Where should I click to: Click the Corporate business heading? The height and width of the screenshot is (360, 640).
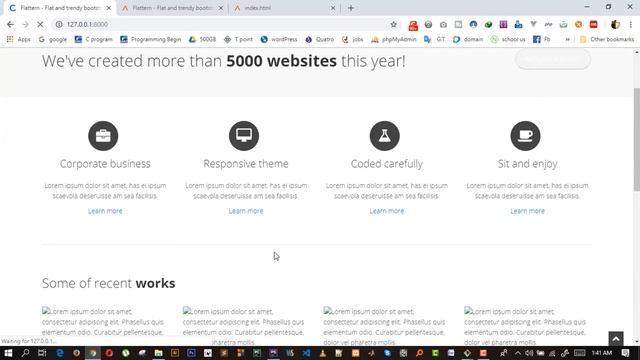pos(105,164)
